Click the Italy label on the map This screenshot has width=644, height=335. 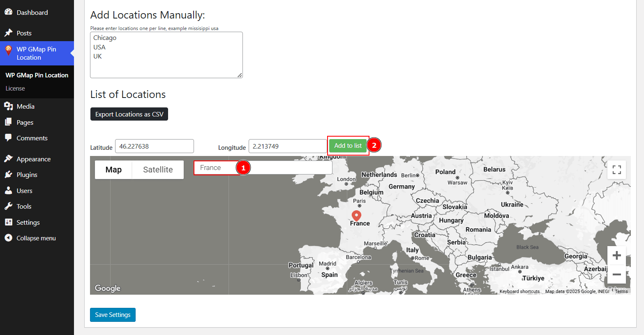click(x=412, y=250)
